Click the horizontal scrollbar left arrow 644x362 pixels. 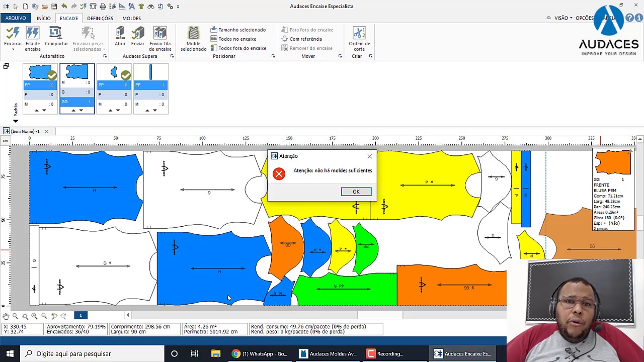click(x=128, y=315)
